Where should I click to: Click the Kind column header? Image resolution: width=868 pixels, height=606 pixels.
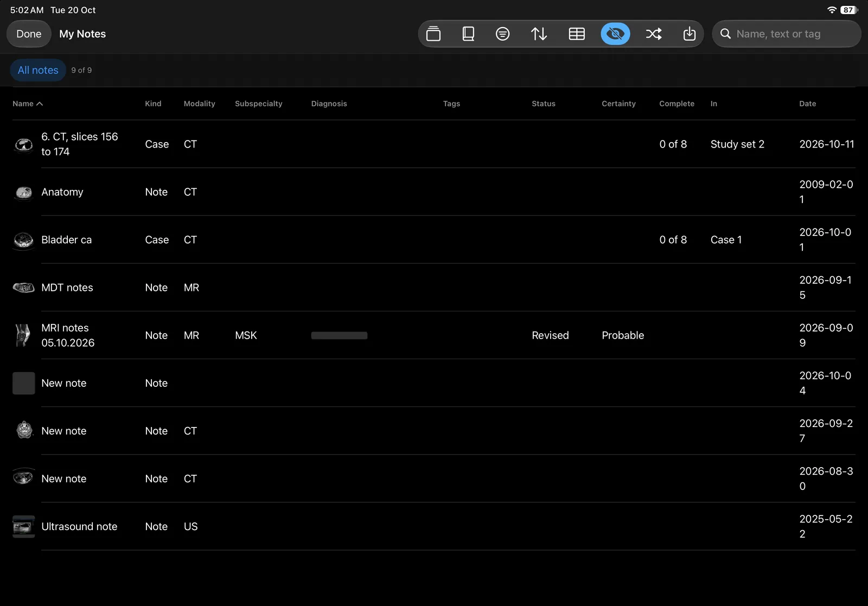(x=153, y=104)
